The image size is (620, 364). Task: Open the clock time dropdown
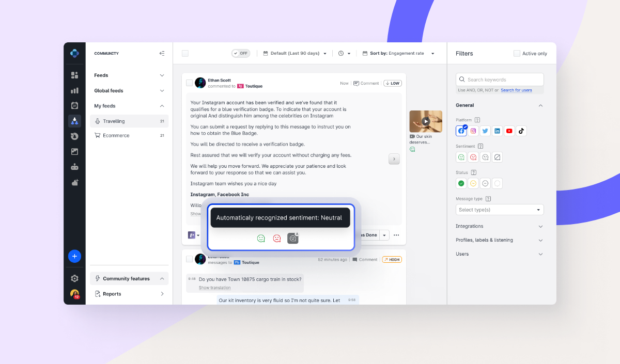tap(345, 53)
